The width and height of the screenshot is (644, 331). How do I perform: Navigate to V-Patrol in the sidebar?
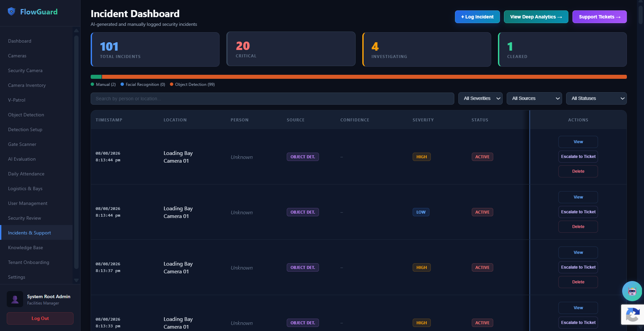(36, 100)
